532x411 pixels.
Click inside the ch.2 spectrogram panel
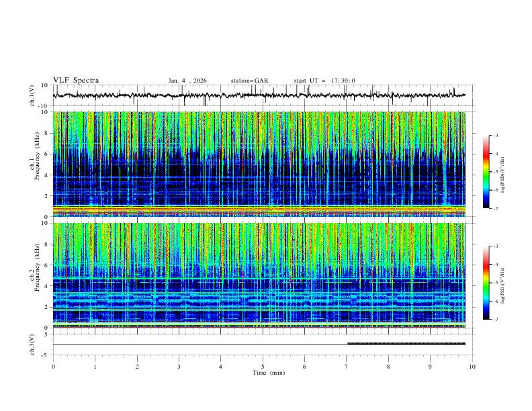click(259, 275)
